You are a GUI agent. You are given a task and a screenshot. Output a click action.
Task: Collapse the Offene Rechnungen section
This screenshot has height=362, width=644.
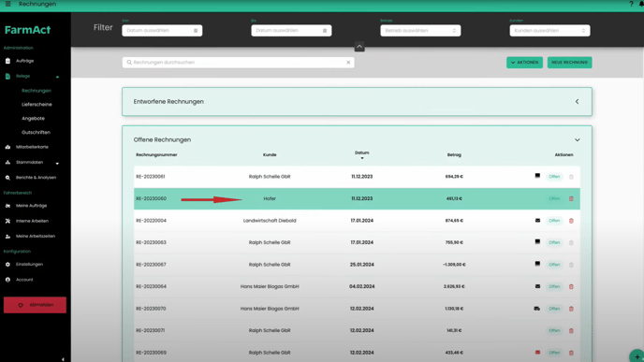[x=577, y=140]
